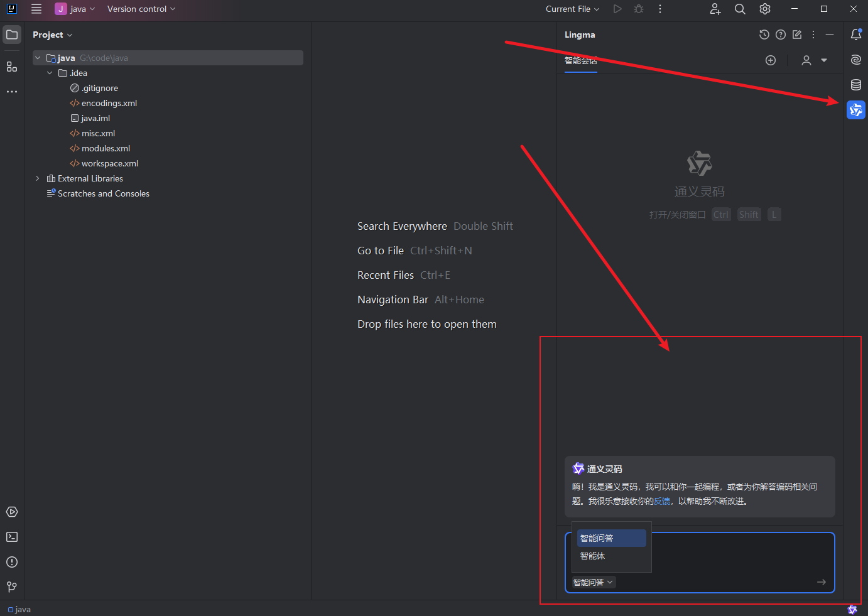Open the Database tool window
868x616 pixels.
(856, 85)
